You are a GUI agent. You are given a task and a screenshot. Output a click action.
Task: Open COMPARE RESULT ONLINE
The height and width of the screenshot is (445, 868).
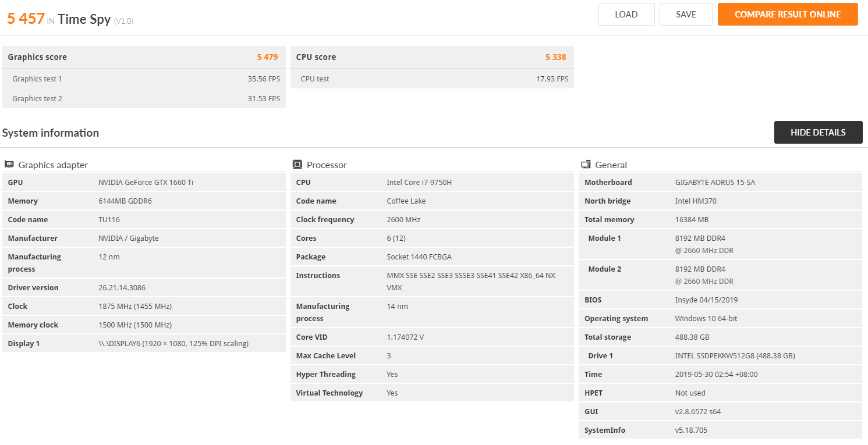tap(788, 15)
